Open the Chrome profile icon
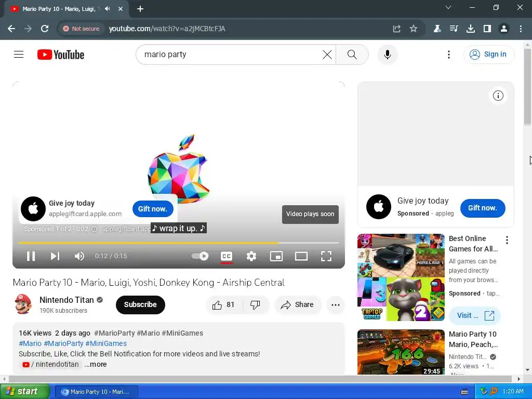 pos(504,29)
